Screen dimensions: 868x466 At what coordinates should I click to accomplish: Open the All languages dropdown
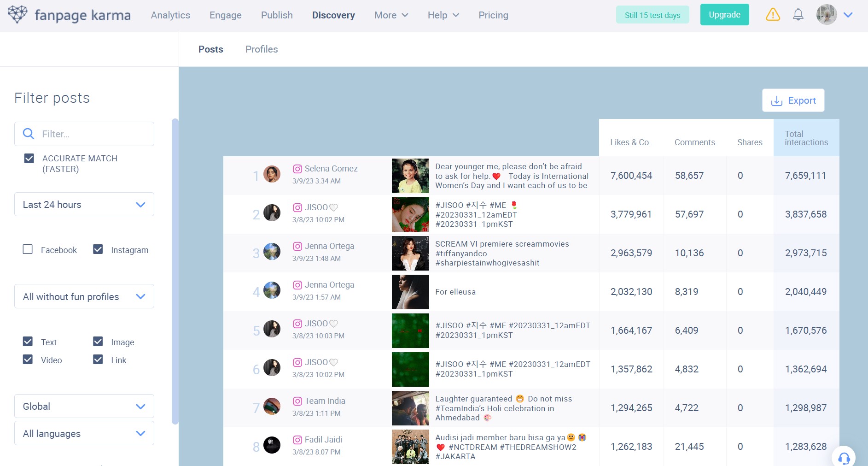tap(84, 433)
